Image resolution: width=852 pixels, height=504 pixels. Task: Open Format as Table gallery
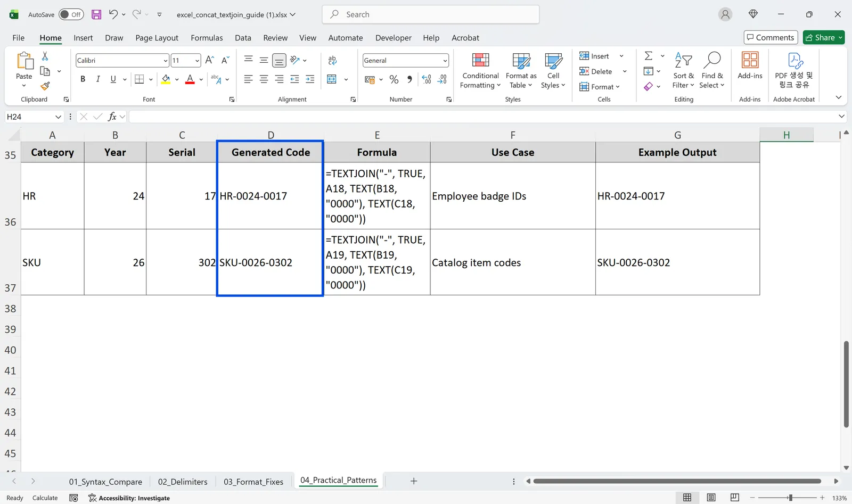[x=521, y=71]
